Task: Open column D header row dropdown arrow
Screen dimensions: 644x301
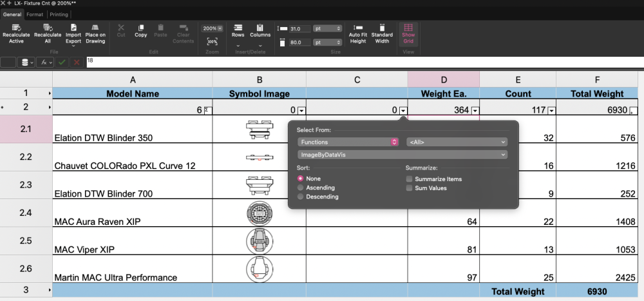Action: pos(476,110)
